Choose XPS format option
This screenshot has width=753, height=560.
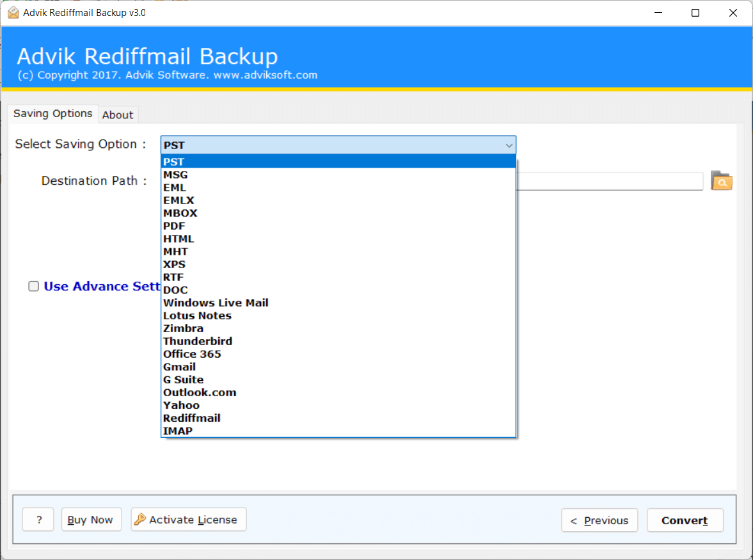[x=338, y=264]
